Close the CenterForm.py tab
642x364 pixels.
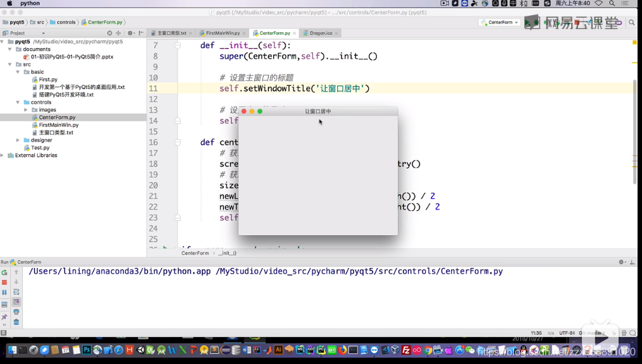pos(294,33)
